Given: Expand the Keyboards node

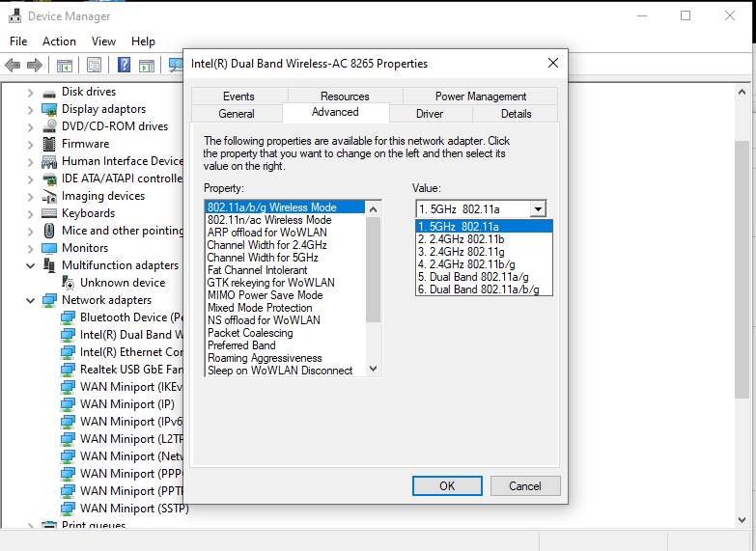Looking at the screenshot, I should click(x=30, y=214).
